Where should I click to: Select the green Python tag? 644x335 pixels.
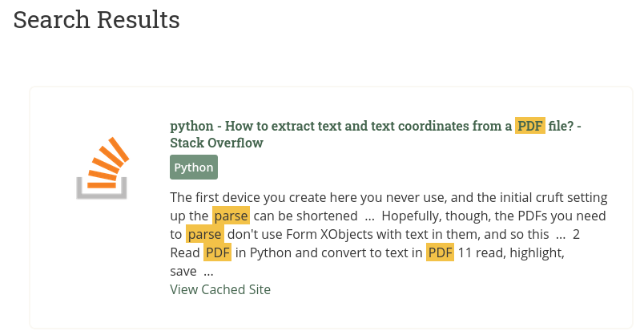[x=194, y=167]
